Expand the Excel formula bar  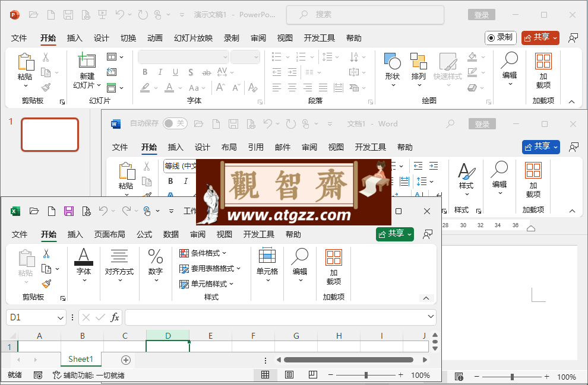tap(431, 317)
